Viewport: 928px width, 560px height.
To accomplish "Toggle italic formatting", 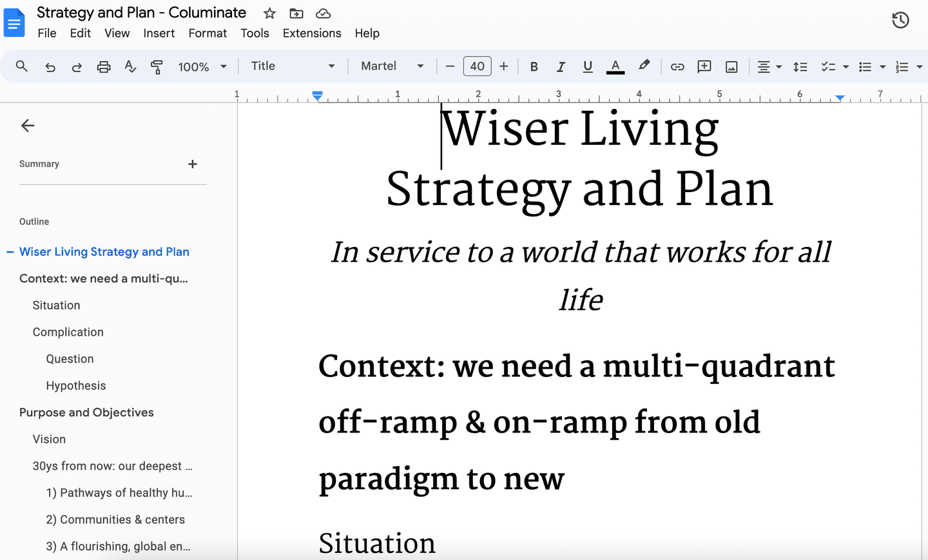I will pos(561,66).
